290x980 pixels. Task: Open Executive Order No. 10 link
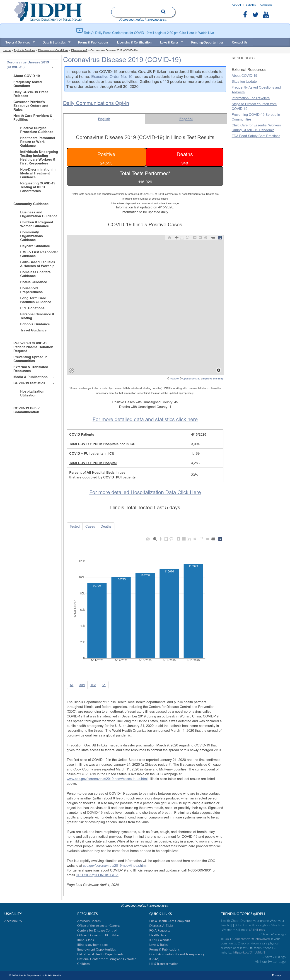pos(112,77)
